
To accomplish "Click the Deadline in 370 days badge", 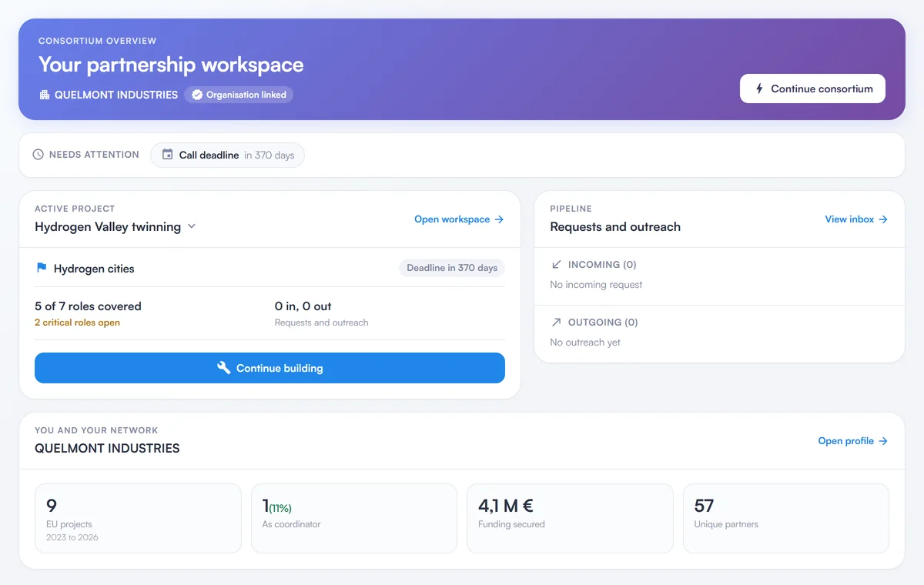I will 452,268.
